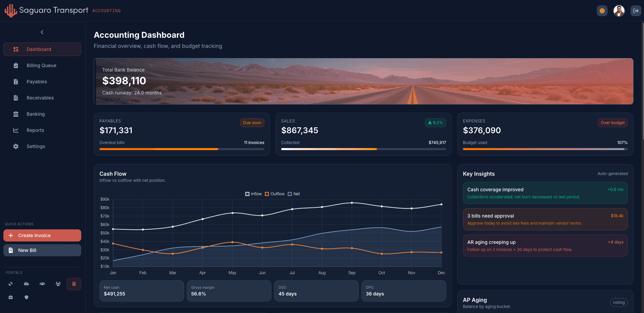The image size is (644, 313).
Task: Open the people group portal icon
Action: (x=58, y=284)
